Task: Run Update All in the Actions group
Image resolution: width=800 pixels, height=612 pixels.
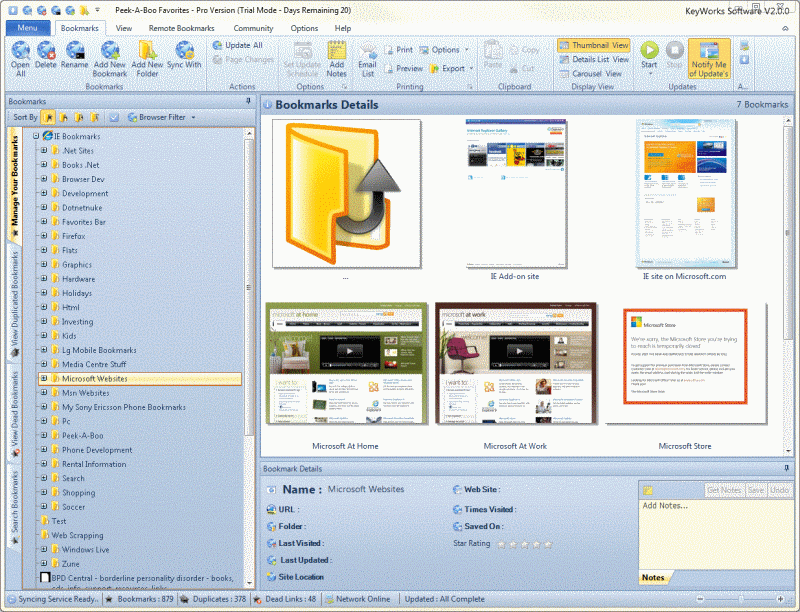Action: pyautogui.click(x=238, y=45)
